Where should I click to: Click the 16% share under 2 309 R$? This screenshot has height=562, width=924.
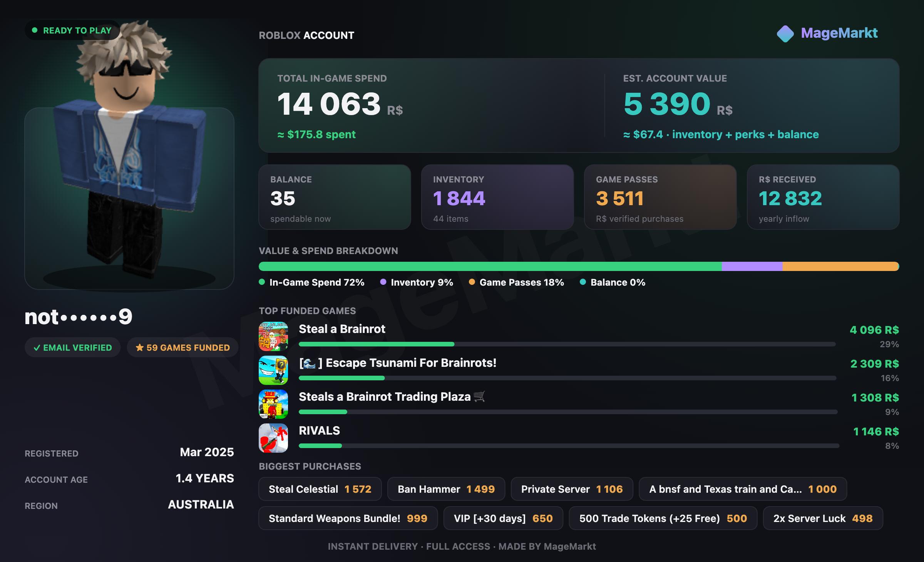pos(890,378)
